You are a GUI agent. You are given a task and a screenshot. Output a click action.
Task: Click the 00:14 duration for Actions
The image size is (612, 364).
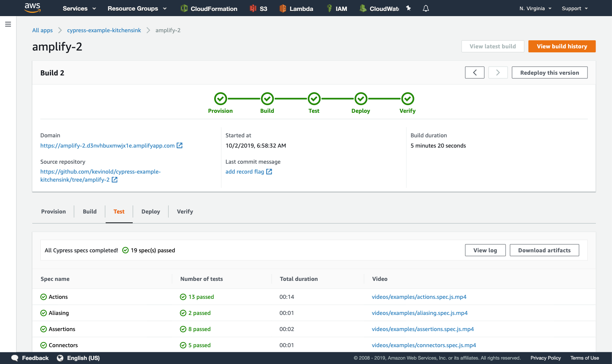coord(287,297)
